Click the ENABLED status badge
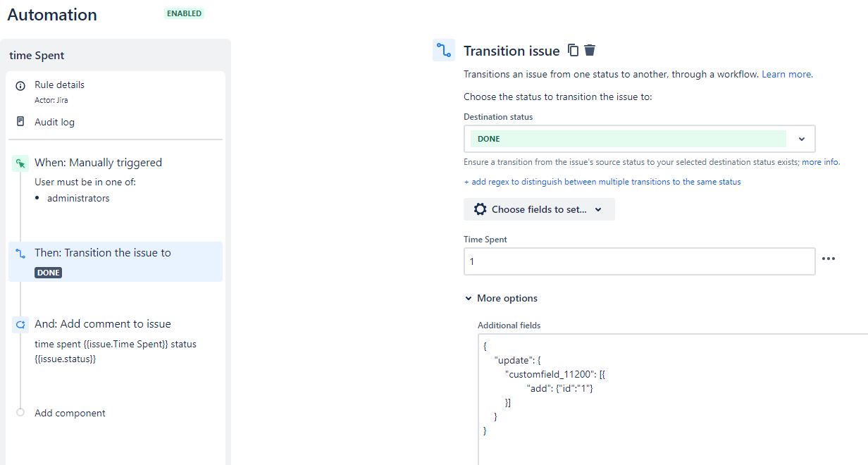The width and height of the screenshot is (868, 465). (184, 13)
